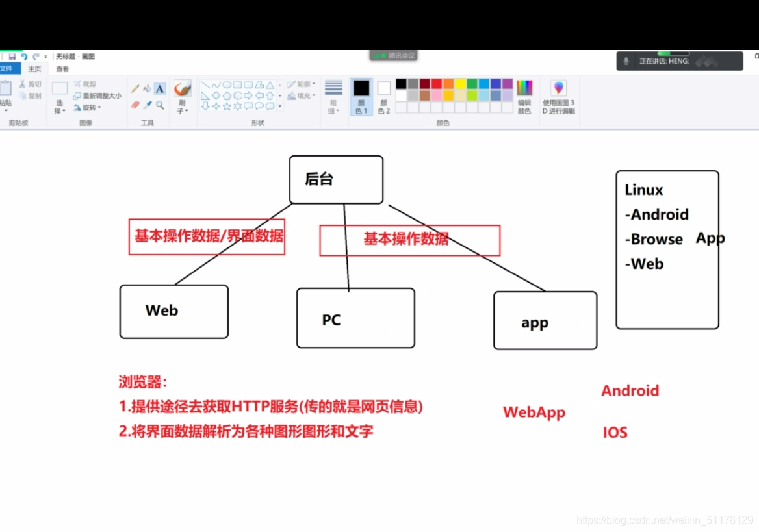
Task: Open the 填充 (Fill) dropdown
Action: coord(301,96)
